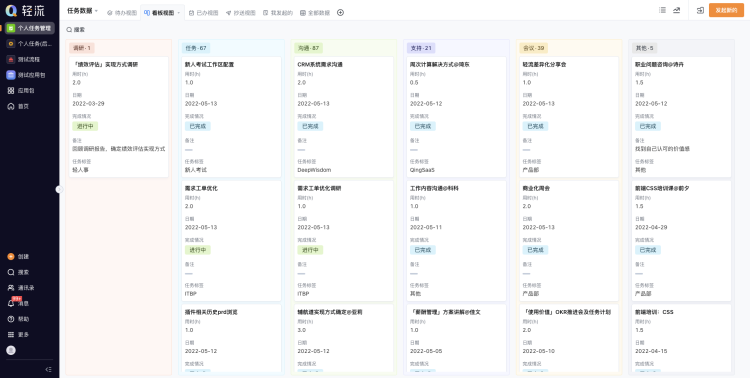Viewport: 750px width, 378px height.
Task: Open the 看板视图 tab dropdown arrow
Action: [x=179, y=13]
